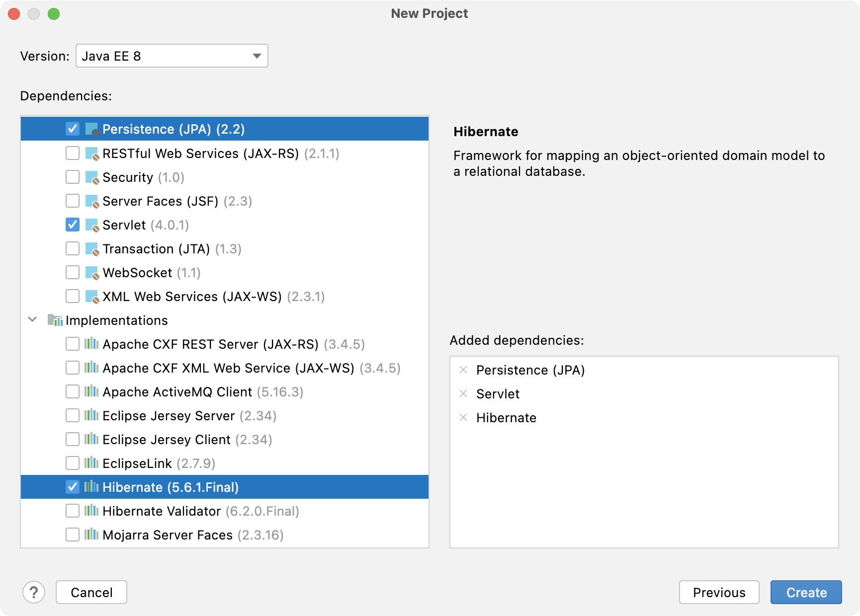Image resolution: width=860 pixels, height=616 pixels.
Task: Open the Java EE 8 version dropdown
Action: [x=172, y=56]
